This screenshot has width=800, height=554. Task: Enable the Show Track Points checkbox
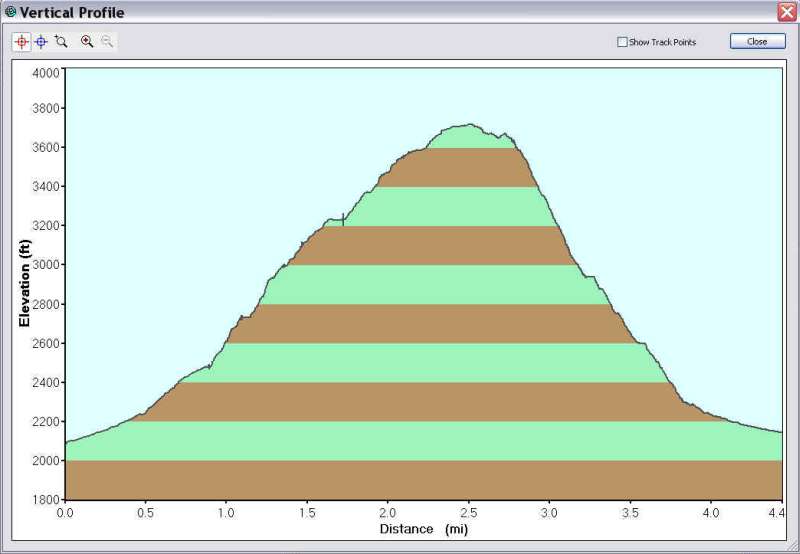point(622,42)
